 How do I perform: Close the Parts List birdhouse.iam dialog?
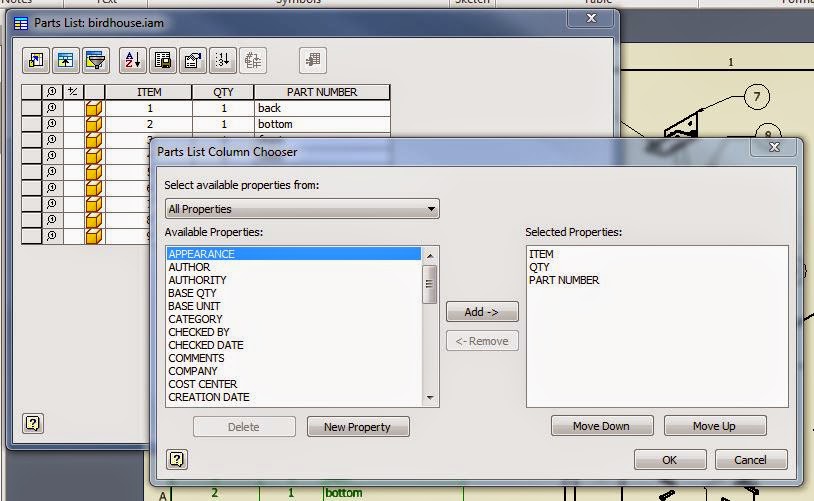(591, 19)
